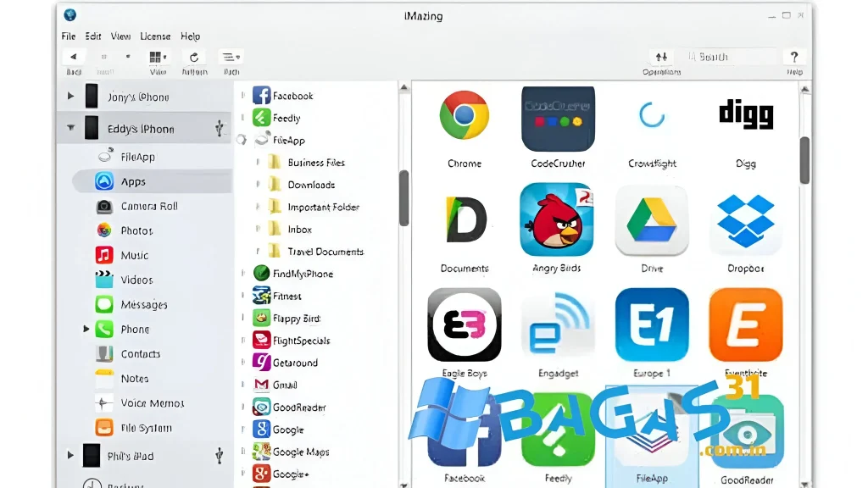868x488 pixels.
Task: Select the Angry Birds app icon
Action: pos(557,219)
